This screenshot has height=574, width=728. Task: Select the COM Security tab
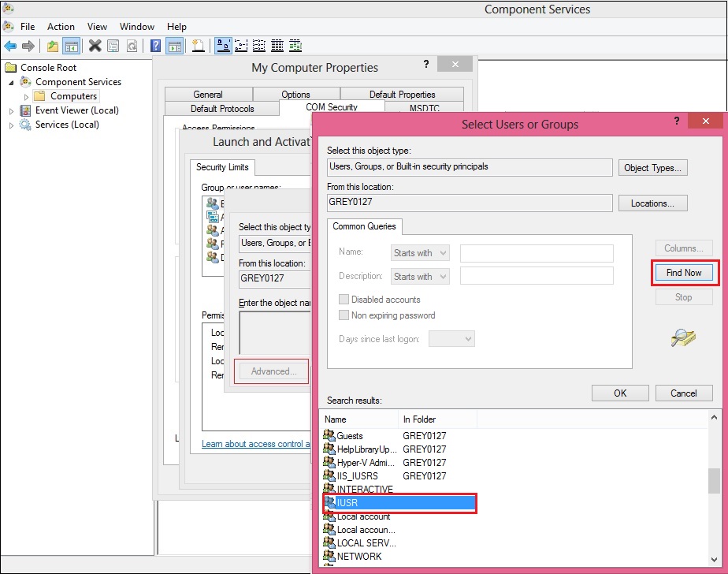[332, 107]
